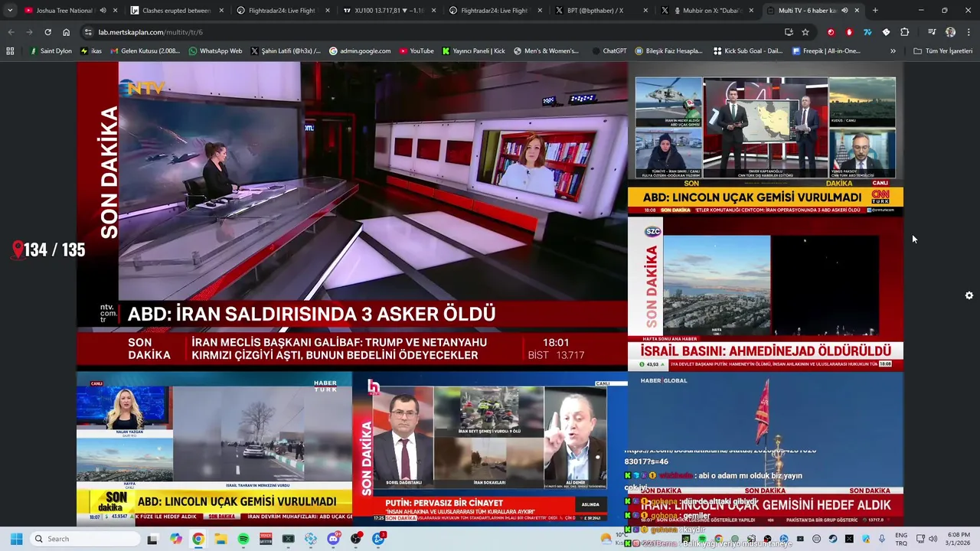Expand the tab search dropdown
Viewport: 980px width, 551px height.
pos(10,11)
